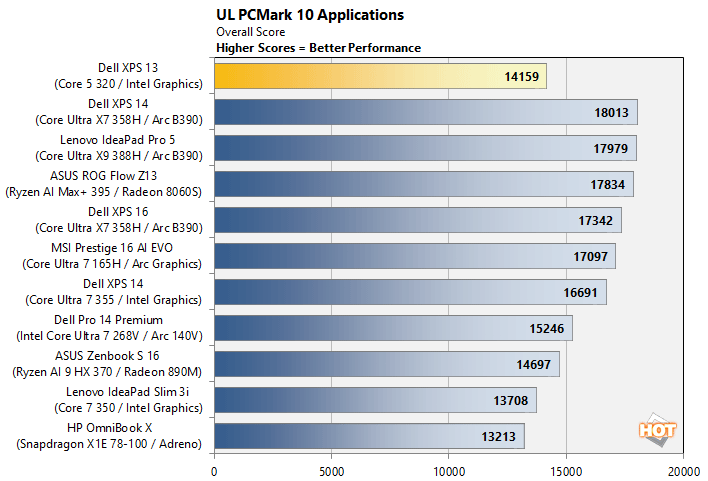Click the 17342 score value
This screenshot has width=708, height=481.
click(596, 221)
